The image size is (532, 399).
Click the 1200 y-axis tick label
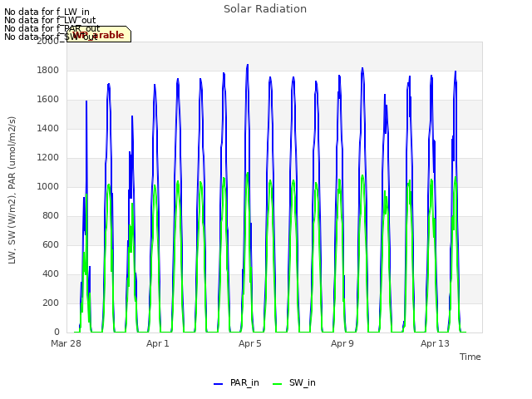pyautogui.click(x=48, y=157)
